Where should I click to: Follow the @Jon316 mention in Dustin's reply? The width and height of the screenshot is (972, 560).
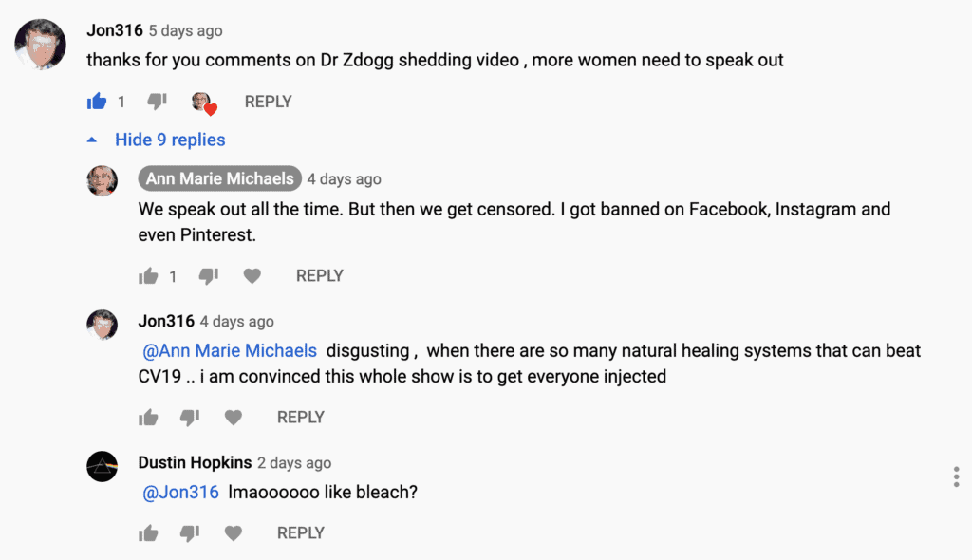(x=180, y=492)
